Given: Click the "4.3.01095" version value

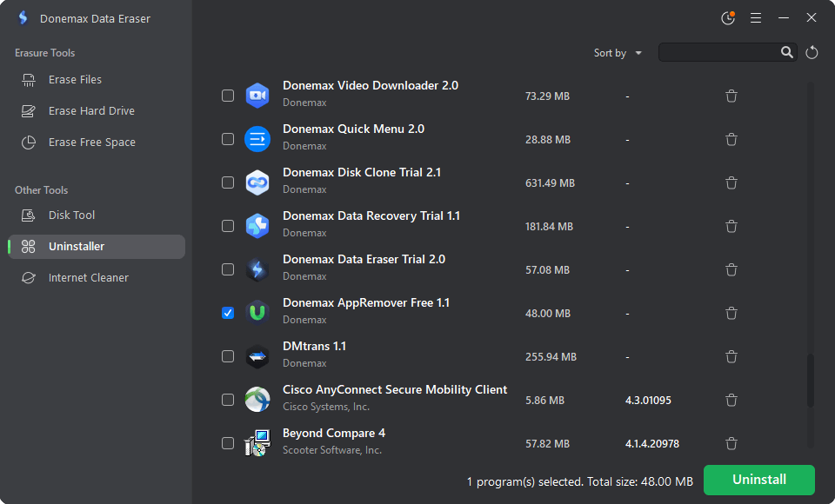Looking at the screenshot, I should point(648,401).
